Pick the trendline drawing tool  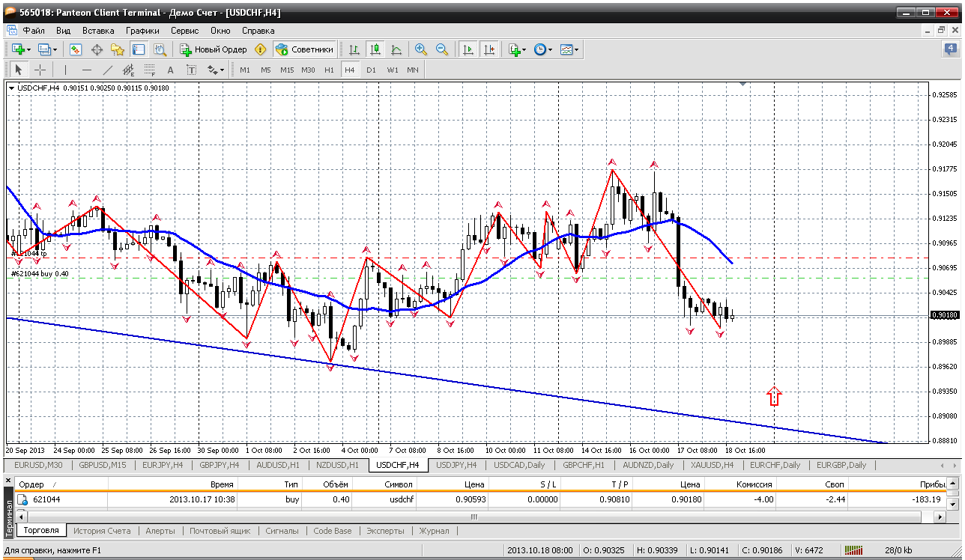(107, 70)
